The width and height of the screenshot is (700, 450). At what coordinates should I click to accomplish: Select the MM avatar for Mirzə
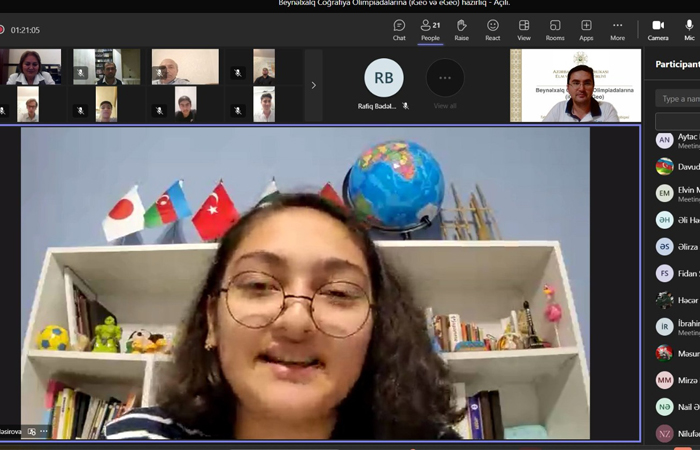664,380
